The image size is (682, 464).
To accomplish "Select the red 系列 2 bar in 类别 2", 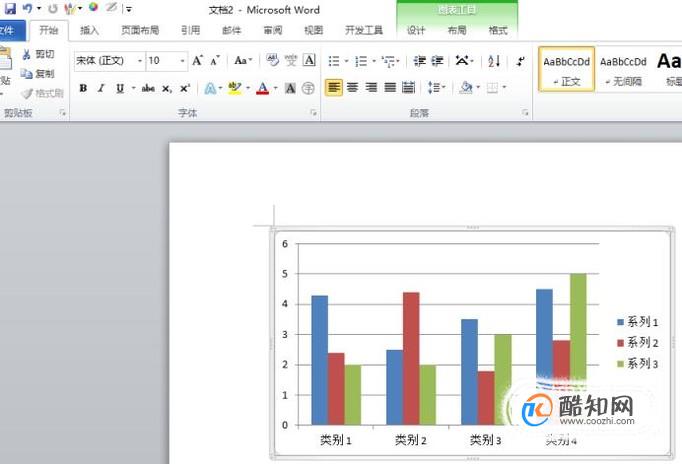I will 411,358.
